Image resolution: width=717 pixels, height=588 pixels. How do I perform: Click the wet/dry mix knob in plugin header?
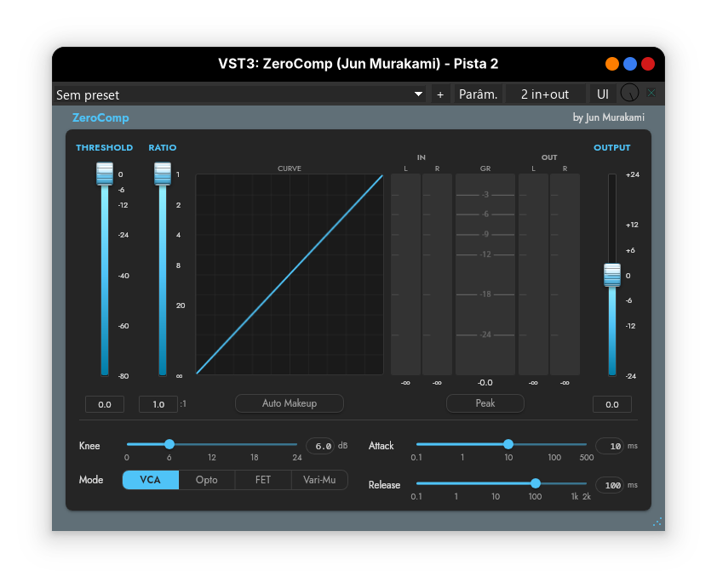(x=629, y=94)
